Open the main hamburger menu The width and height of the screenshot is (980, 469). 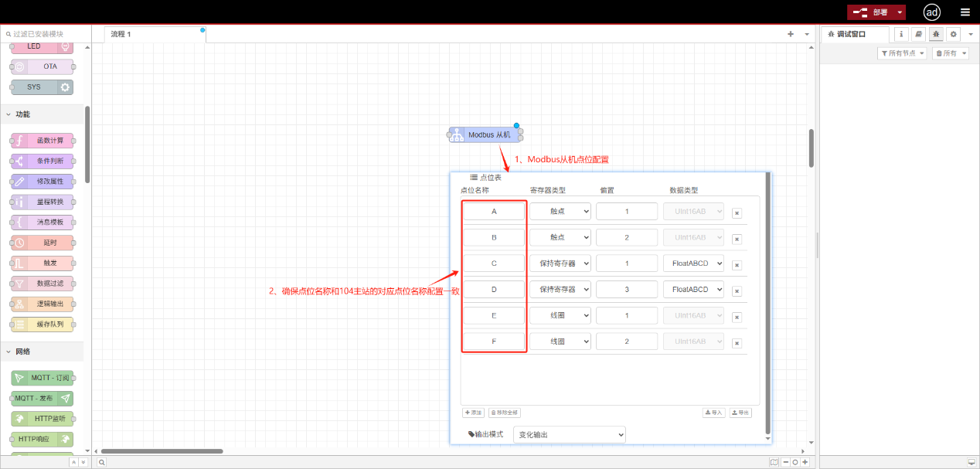(965, 12)
